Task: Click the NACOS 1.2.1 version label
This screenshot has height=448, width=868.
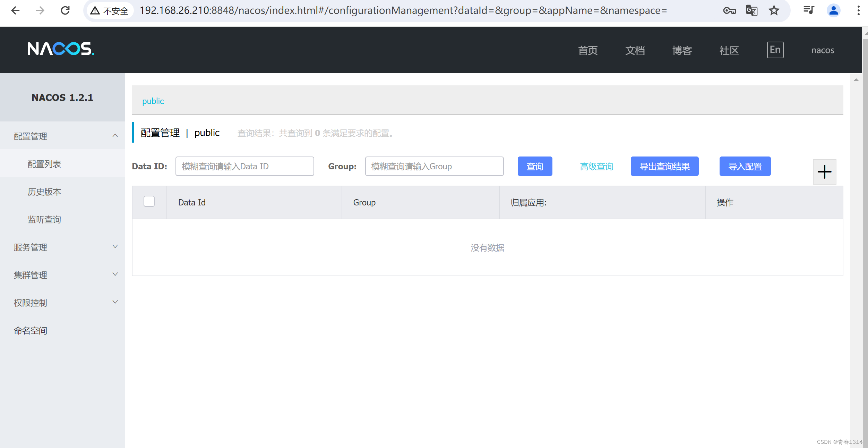Action: (x=62, y=98)
